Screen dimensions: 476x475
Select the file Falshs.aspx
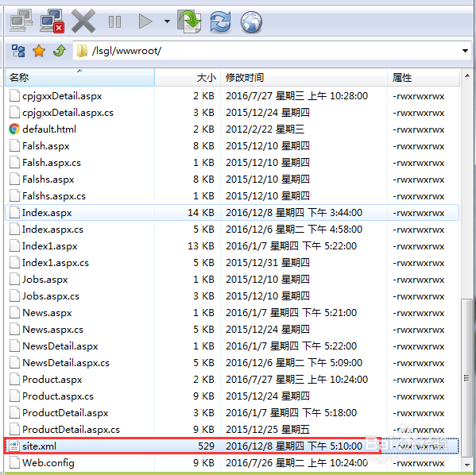click(232, 180)
